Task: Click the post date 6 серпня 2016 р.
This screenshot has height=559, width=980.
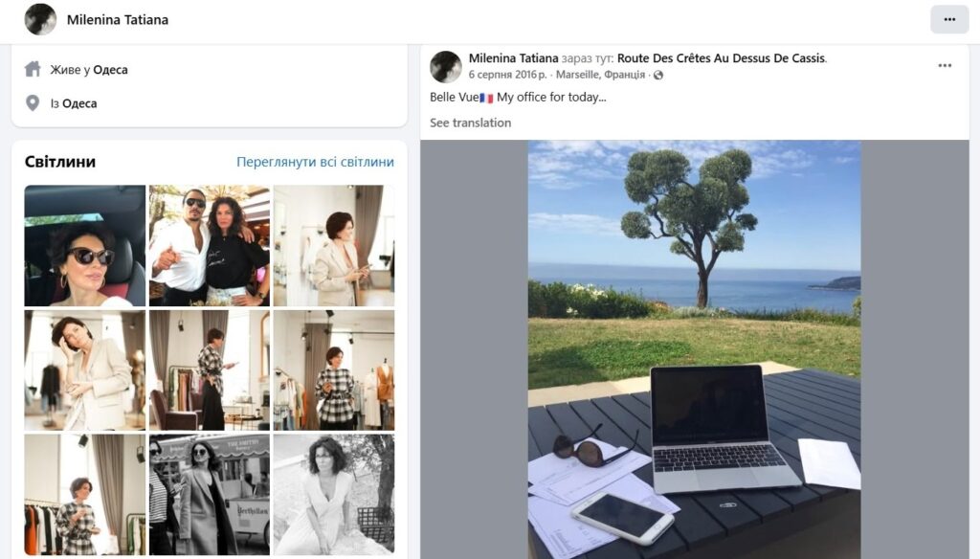Action: [x=507, y=75]
